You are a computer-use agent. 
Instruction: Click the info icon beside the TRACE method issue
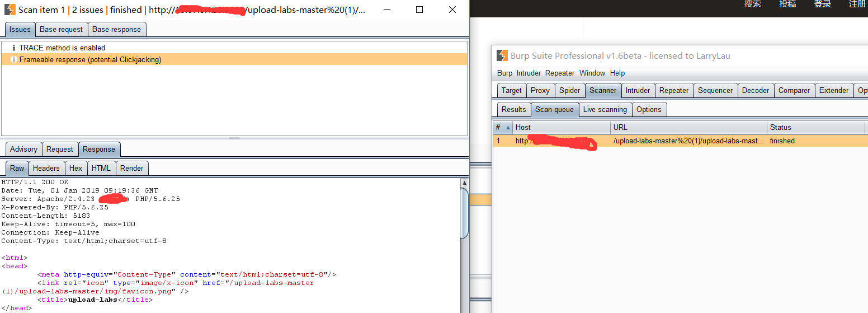click(13, 48)
